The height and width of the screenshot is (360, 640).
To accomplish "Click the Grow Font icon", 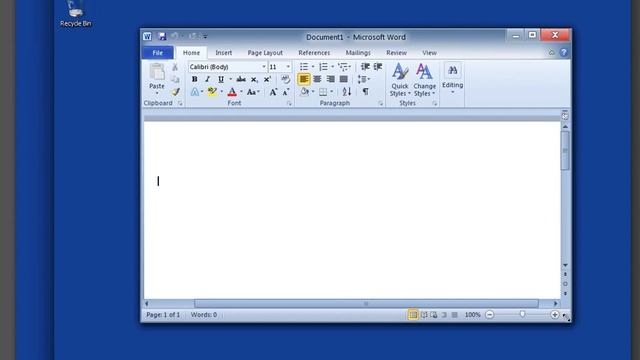I will (273, 92).
